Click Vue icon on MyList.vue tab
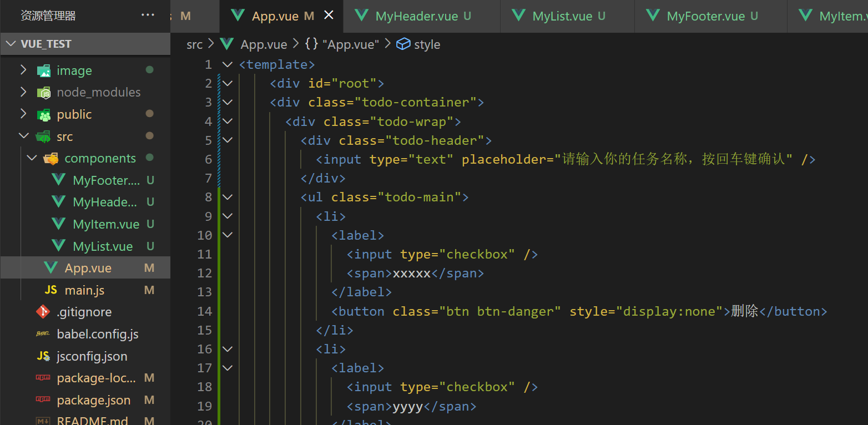This screenshot has height=425, width=868. point(519,16)
